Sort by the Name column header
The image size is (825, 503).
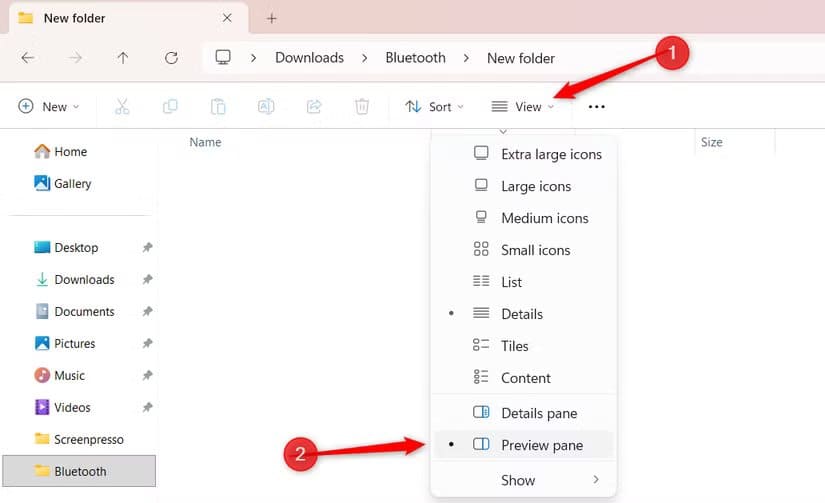click(205, 142)
